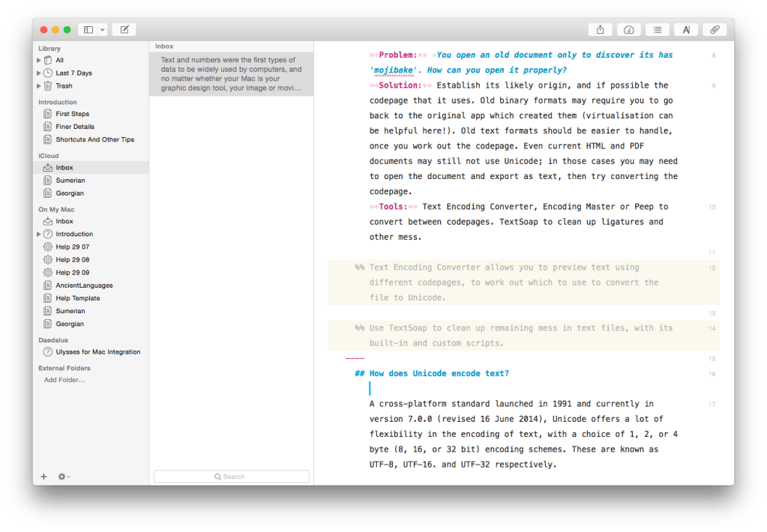This screenshot has width=767, height=532.
Task: Click the iCloud Sumerian document icon
Action: tap(47, 181)
